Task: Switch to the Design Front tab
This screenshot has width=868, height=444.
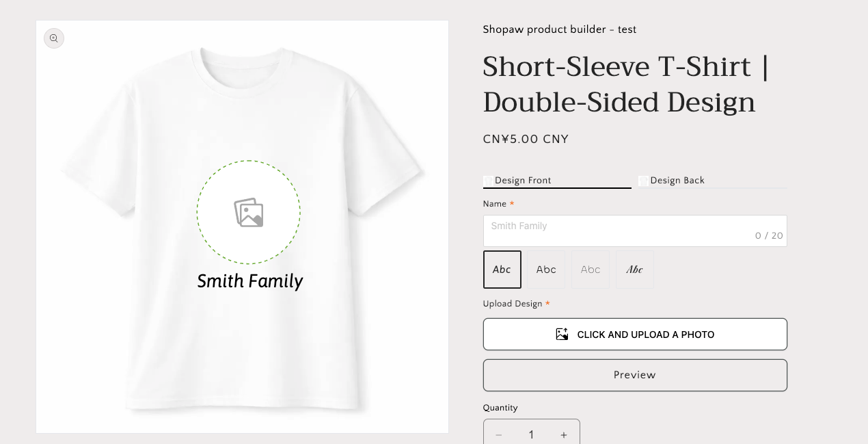Action: coord(557,181)
